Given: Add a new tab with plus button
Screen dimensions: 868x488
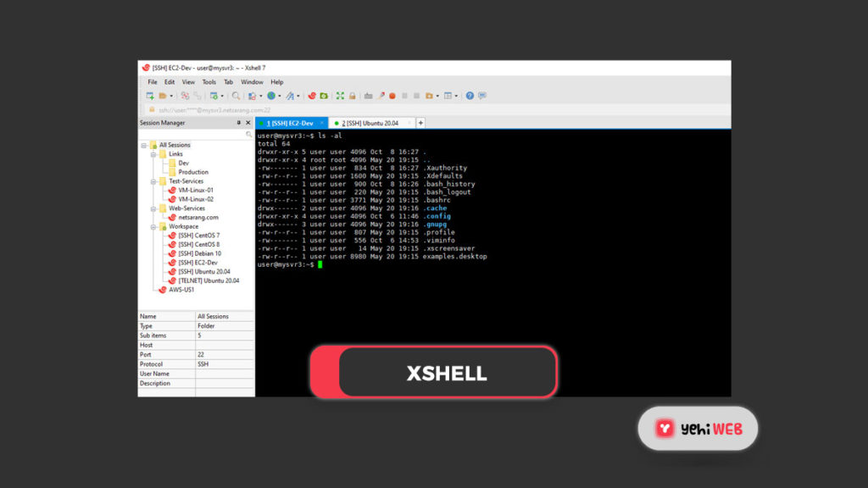Looking at the screenshot, I should 420,123.
